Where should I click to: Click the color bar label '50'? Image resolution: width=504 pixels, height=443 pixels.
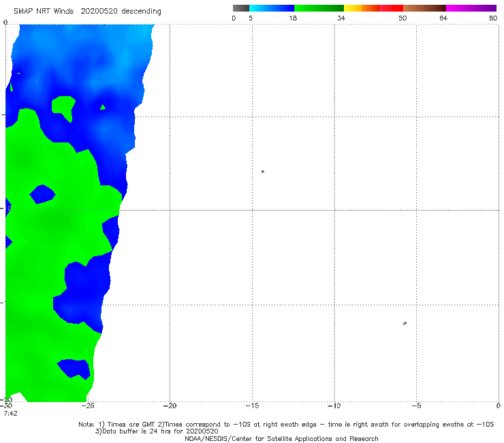(x=403, y=18)
